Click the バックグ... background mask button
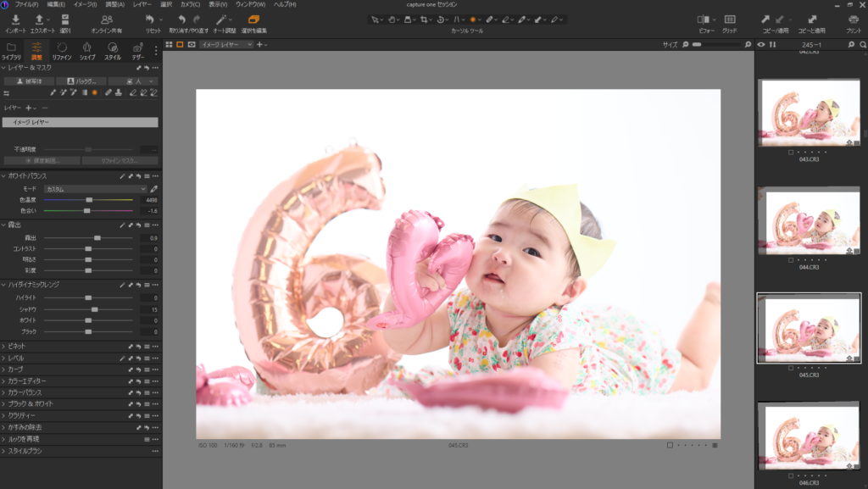Screen dimensions: 868x489 81,81
